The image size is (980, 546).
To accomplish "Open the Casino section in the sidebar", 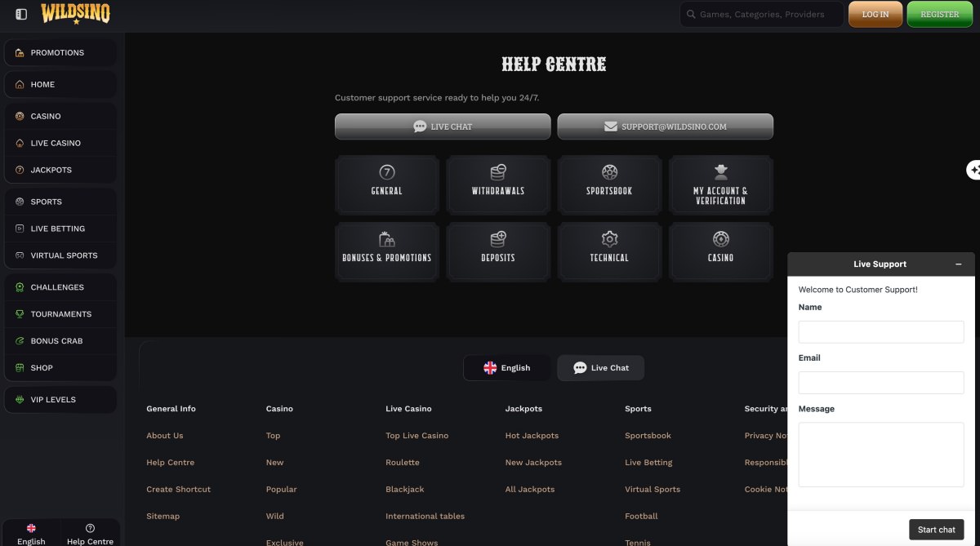I will pos(60,117).
